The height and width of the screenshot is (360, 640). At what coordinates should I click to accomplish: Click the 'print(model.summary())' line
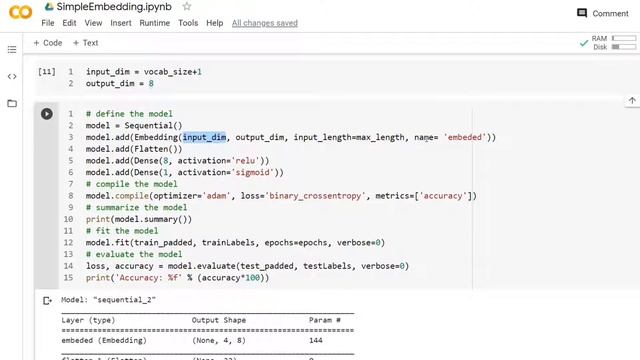tap(139, 219)
